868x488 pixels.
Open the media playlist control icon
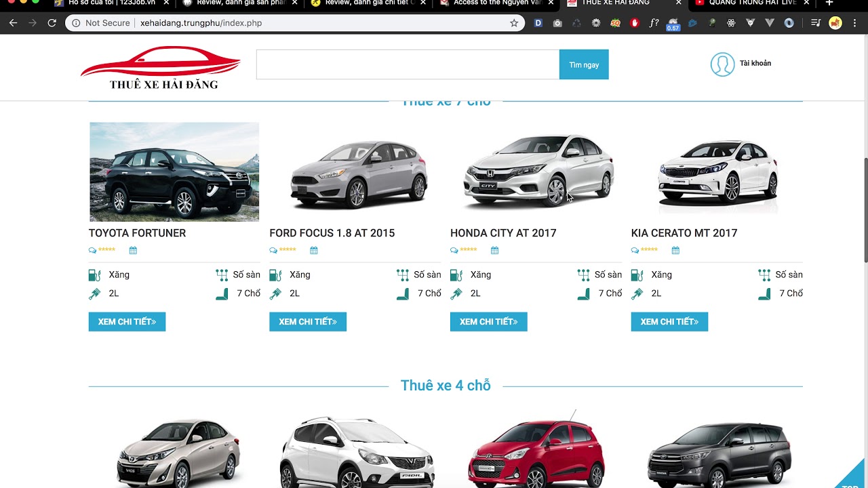pyautogui.click(x=816, y=23)
